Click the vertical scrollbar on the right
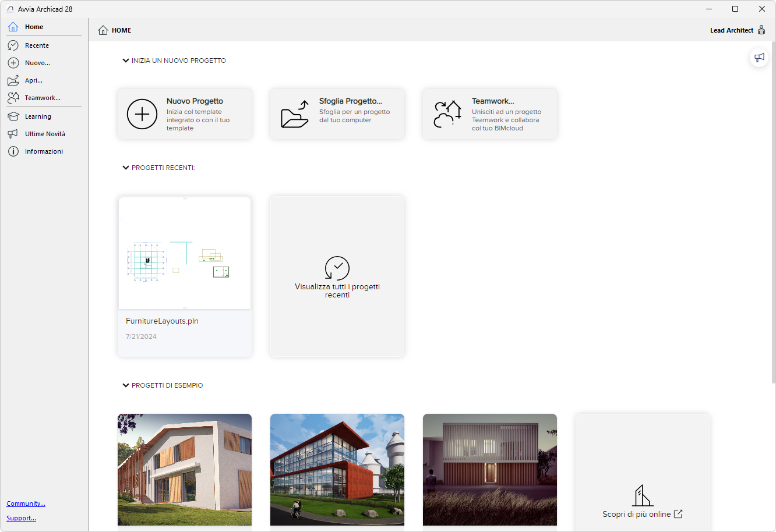776x532 pixels. click(774, 212)
